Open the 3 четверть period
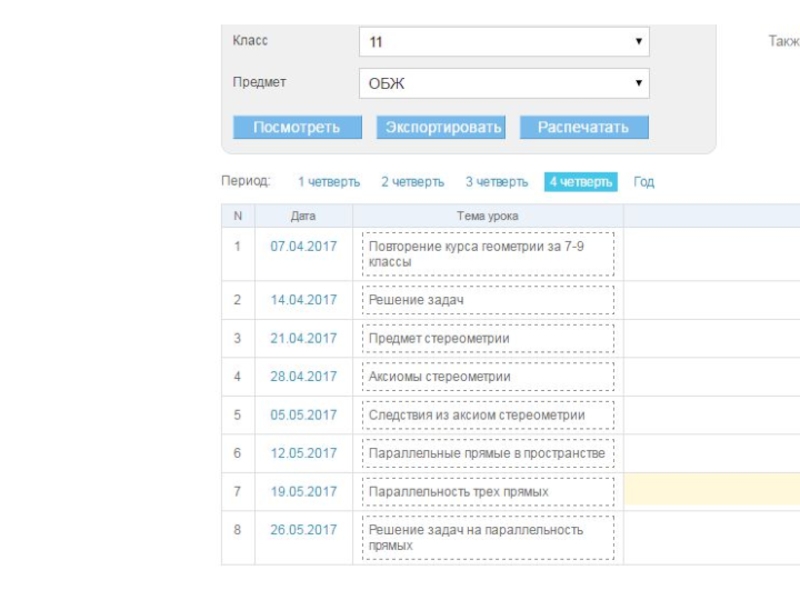The image size is (800, 600). (x=496, y=182)
